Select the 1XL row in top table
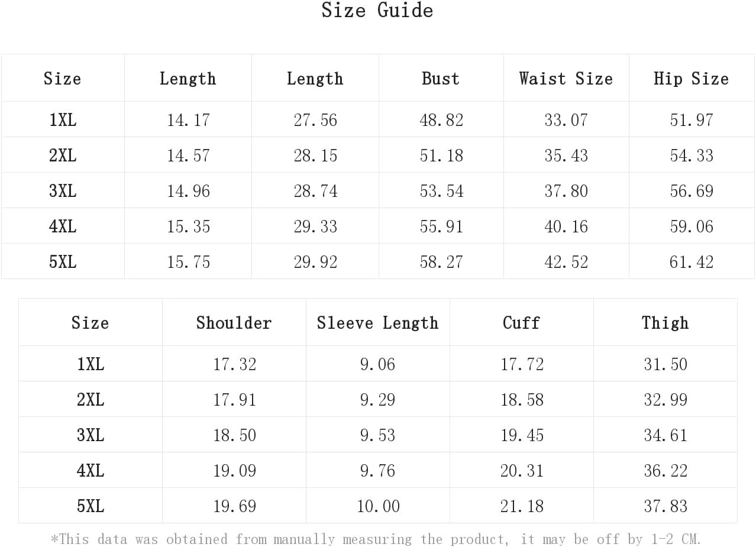This screenshot has width=756, height=547. 377,119
